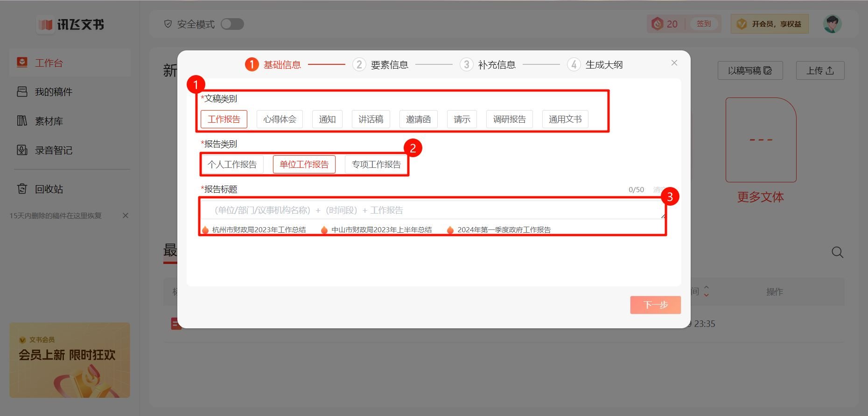Click the 下一步 button

655,305
